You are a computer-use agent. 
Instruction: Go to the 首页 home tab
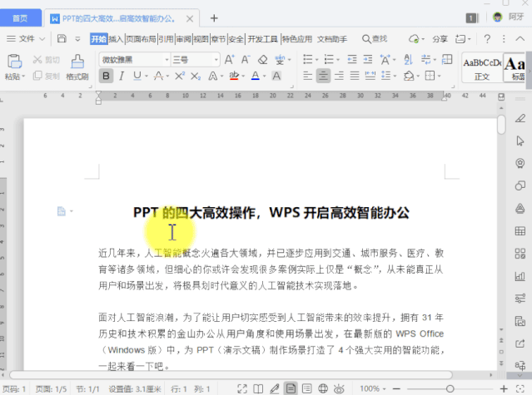(20, 18)
